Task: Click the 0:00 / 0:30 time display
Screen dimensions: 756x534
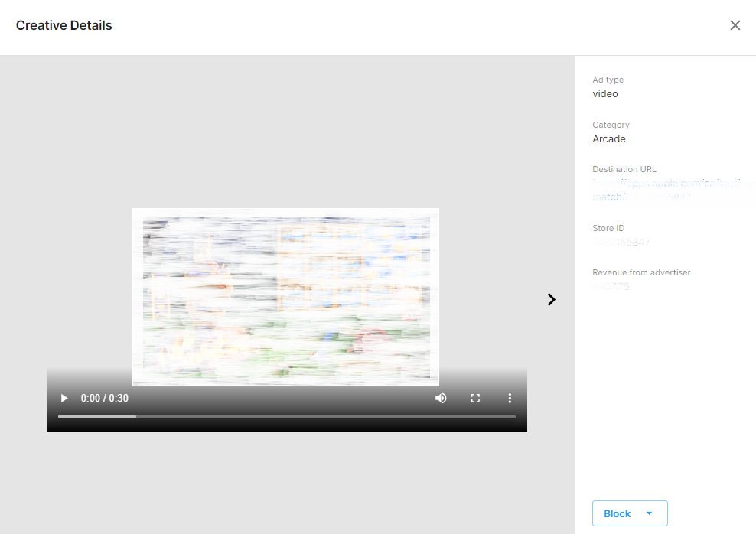Action: pos(105,398)
